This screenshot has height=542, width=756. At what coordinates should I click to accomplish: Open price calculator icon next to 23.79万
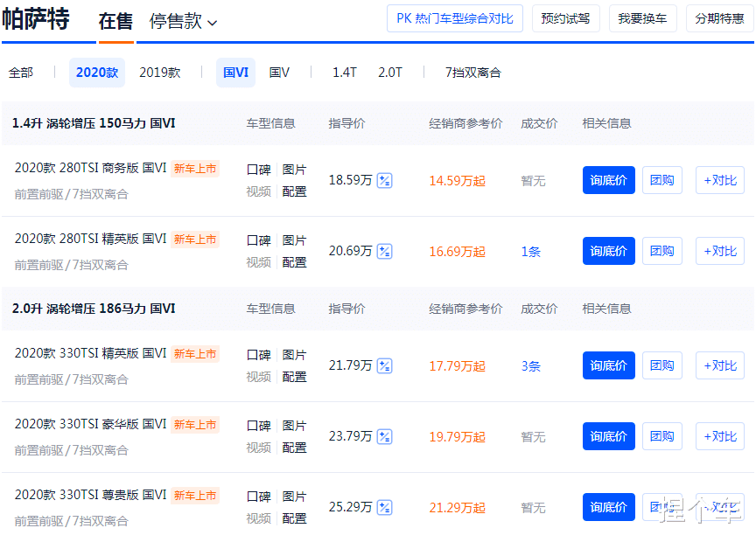[384, 437]
